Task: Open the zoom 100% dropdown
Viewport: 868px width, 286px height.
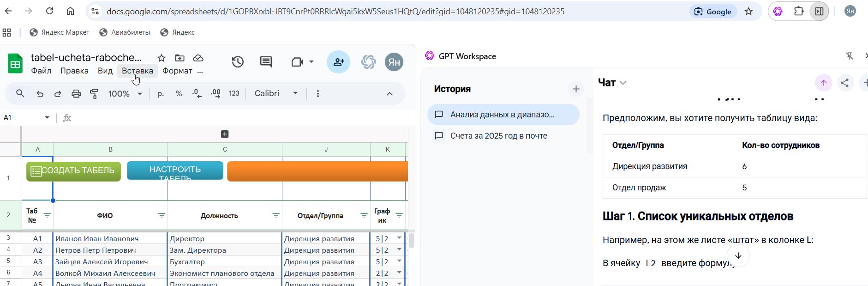Action: pos(125,94)
